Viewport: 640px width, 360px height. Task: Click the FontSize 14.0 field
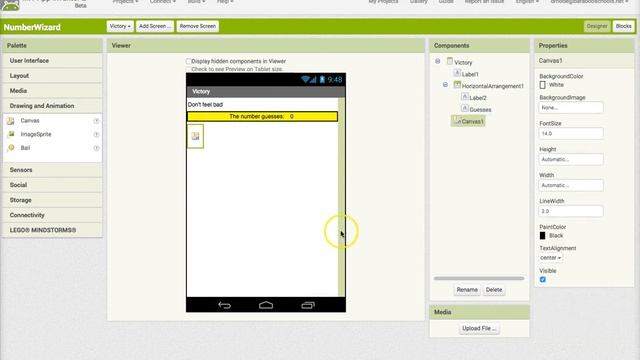coord(571,133)
